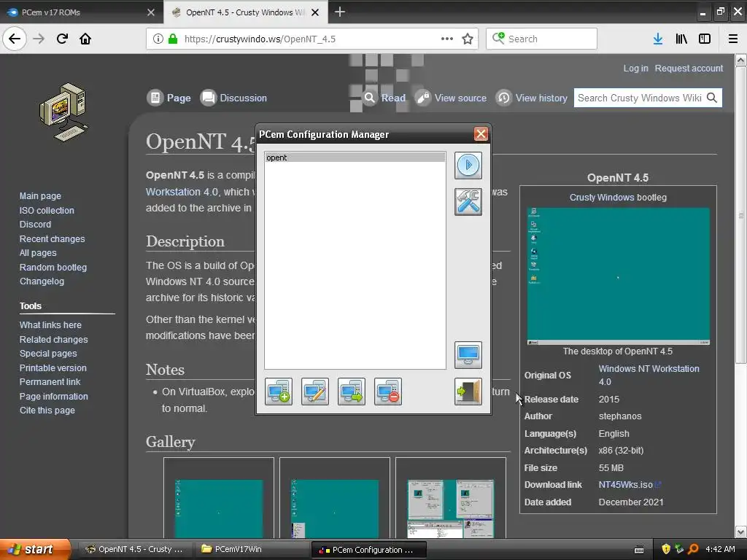Rename the configuration using the pencil icon
Screen dimensions: 747x560
(315, 392)
